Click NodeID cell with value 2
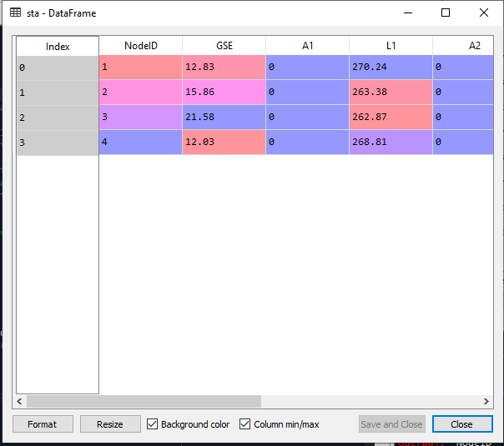The width and height of the screenshot is (504, 446). (x=140, y=93)
